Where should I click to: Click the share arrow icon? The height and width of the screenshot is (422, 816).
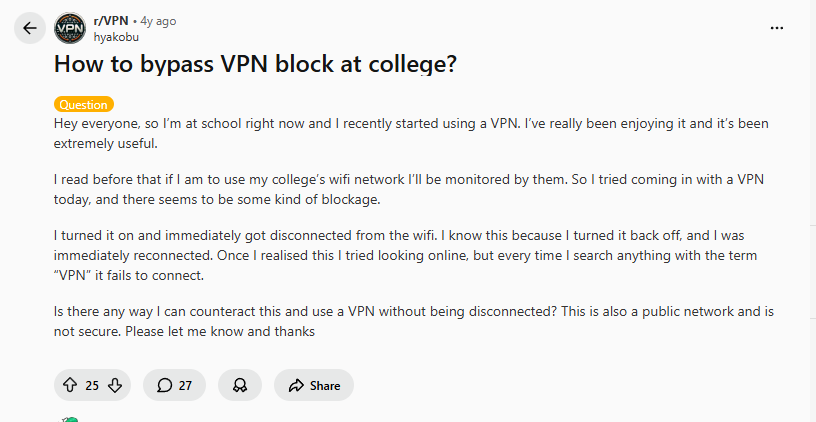pos(296,385)
